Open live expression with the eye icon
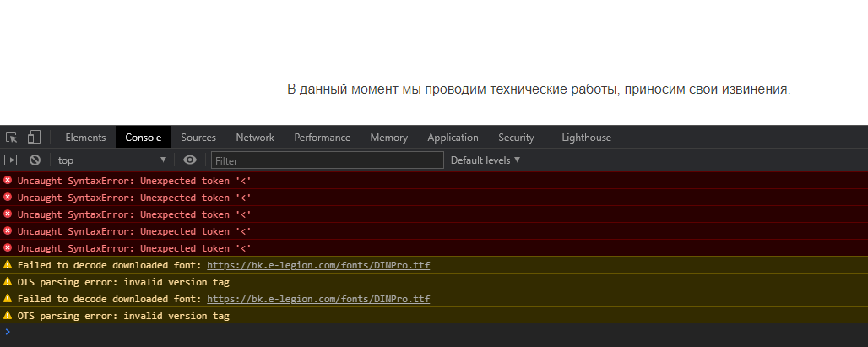 (x=190, y=160)
